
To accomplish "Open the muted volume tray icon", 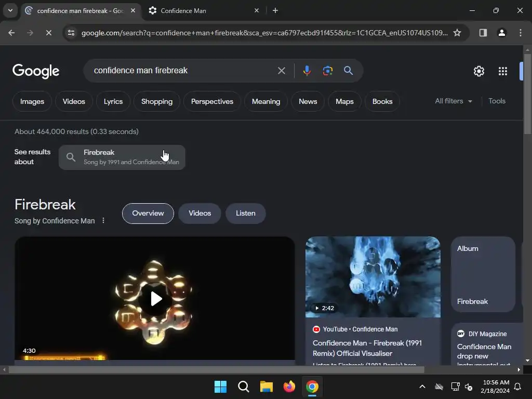I will pyautogui.click(x=469, y=387).
